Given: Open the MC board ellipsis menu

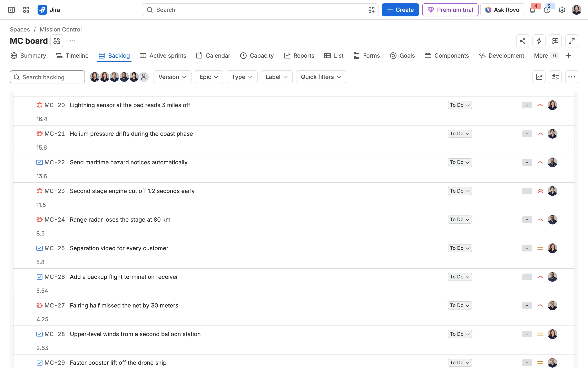Looking at the screenshot, I should (x=72, y=41).
